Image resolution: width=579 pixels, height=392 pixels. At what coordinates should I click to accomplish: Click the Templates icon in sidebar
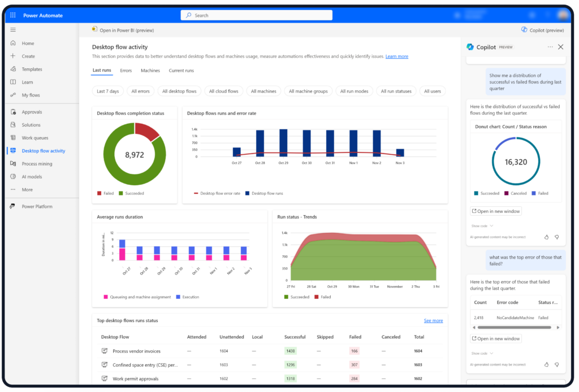13,69
